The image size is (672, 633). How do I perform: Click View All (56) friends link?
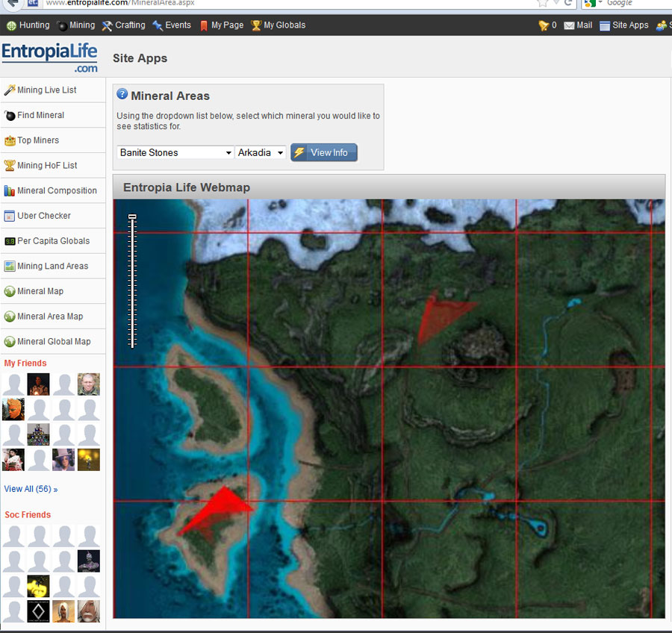[x=31, y=489]
